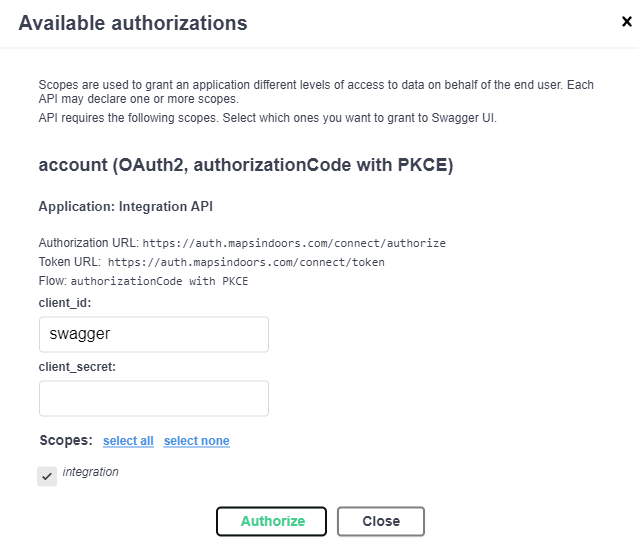The height and width of the screenshot is (551, 638).
Task: Click the 'account (OAuth2, authorizationCode with PKCE)' heading
Action: [246, 165]
